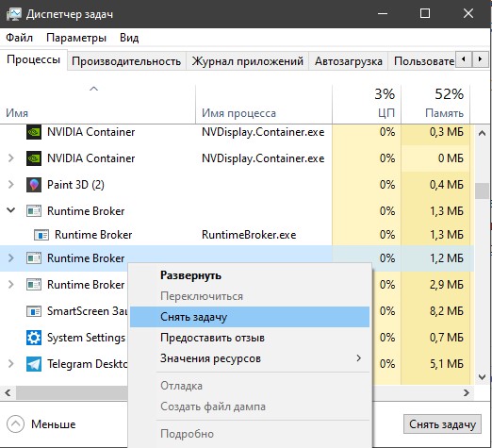Click the SmartScreen process icon
The width and height of the screenshot is (492, 448).
click(x=34, y=311)
